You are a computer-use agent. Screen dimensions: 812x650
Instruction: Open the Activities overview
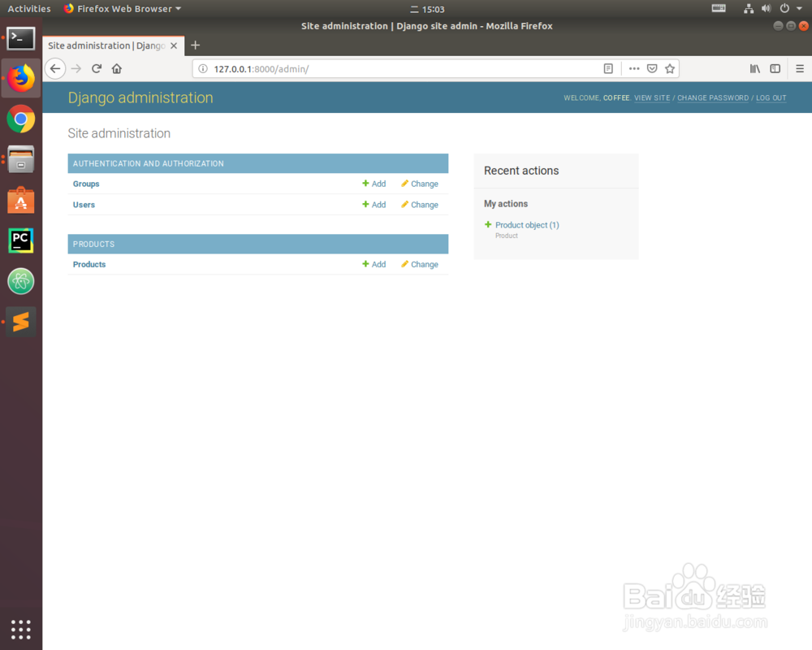[29, 9]
